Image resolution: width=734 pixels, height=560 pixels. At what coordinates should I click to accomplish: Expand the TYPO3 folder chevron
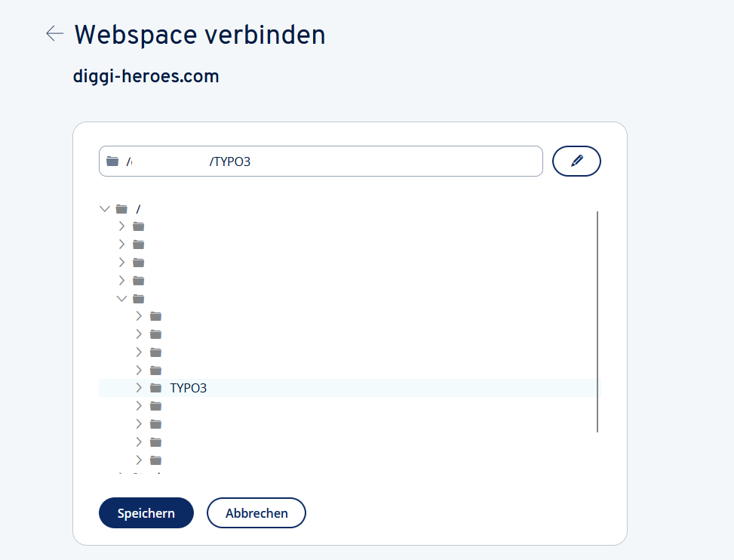[x=139, y=388]
